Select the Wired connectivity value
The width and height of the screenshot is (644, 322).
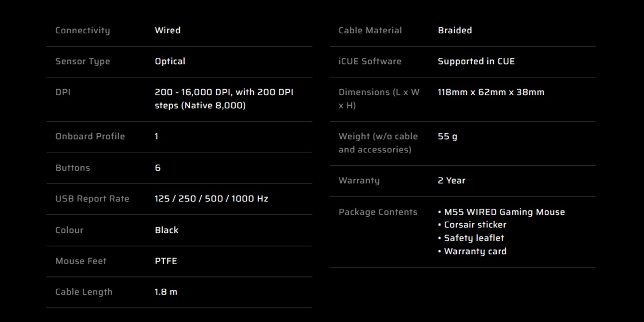pyautogui.click(x=167, y=31)
